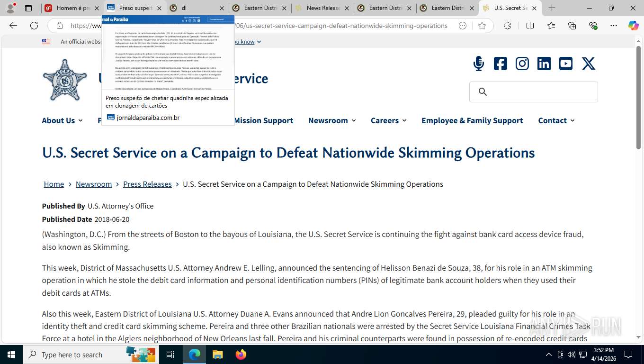Open Favorites list icon in toolbar
Image resolution: width=644 pixels, height=364 pixels.
point(551,26)
